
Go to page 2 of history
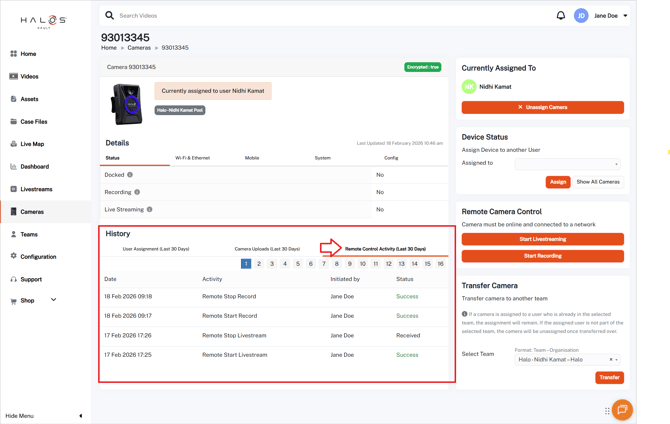coord(259,264)
